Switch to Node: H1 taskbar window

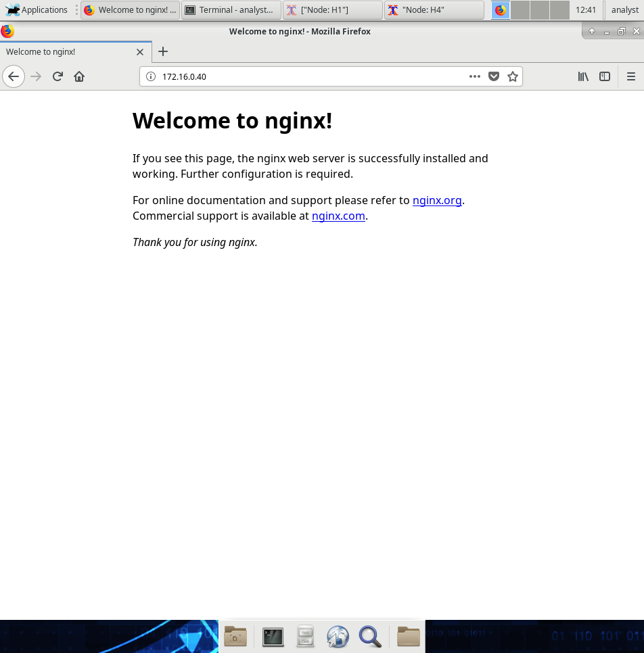click(x=333, y=9)
